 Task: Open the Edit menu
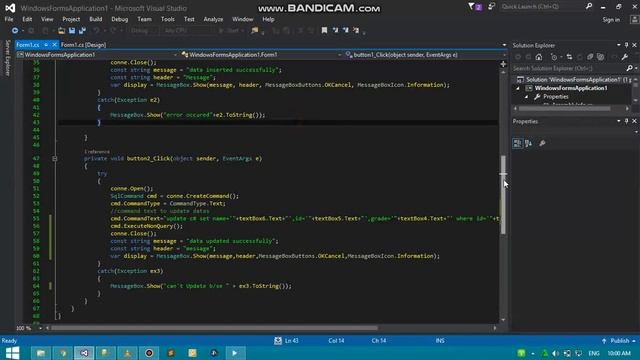[x=27, y=19]
